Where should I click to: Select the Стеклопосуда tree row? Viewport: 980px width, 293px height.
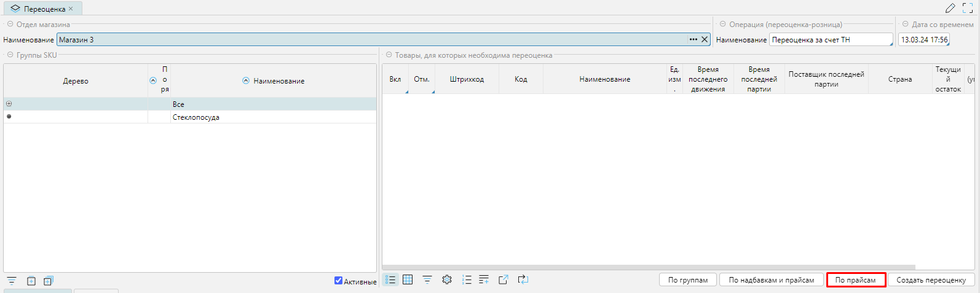(196, 117)
